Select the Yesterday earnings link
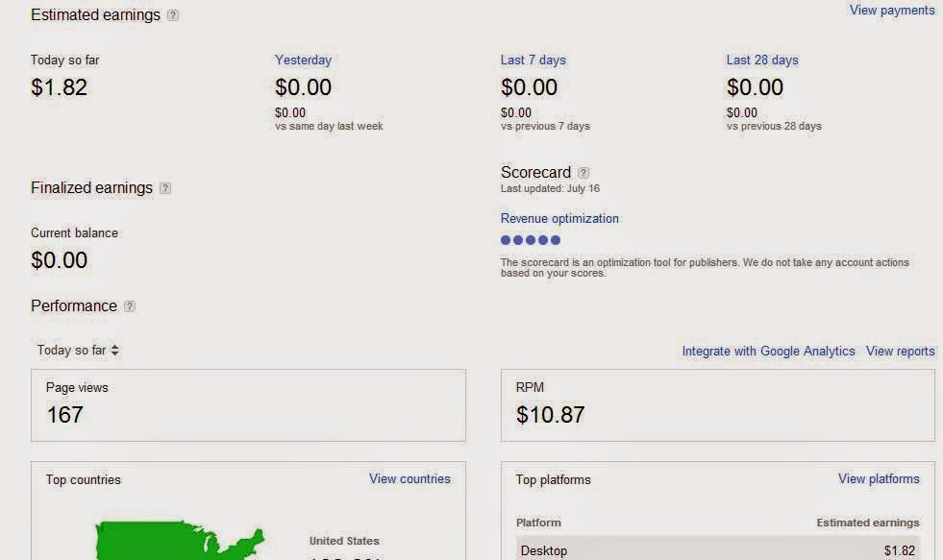 tap(303, 60)
